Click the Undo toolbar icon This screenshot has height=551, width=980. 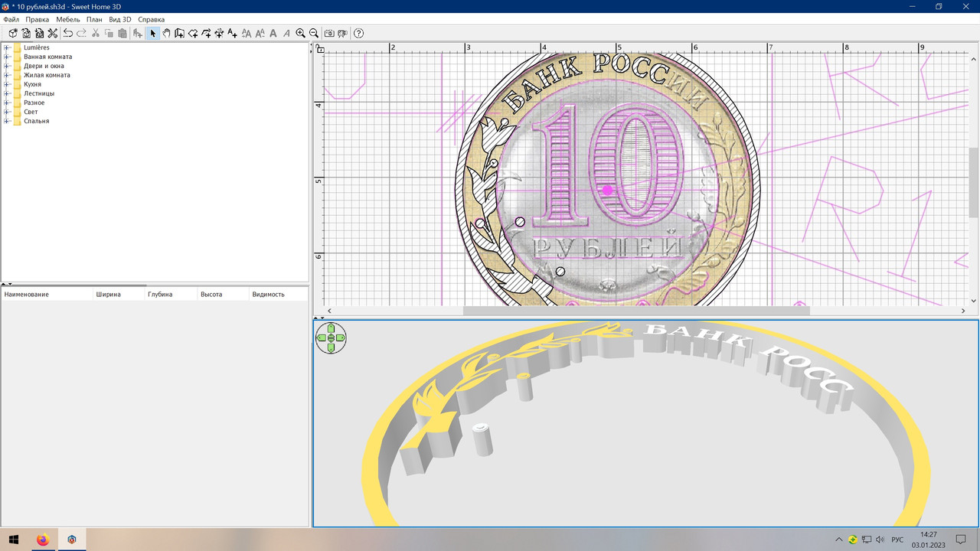click(x=68, y=33)
